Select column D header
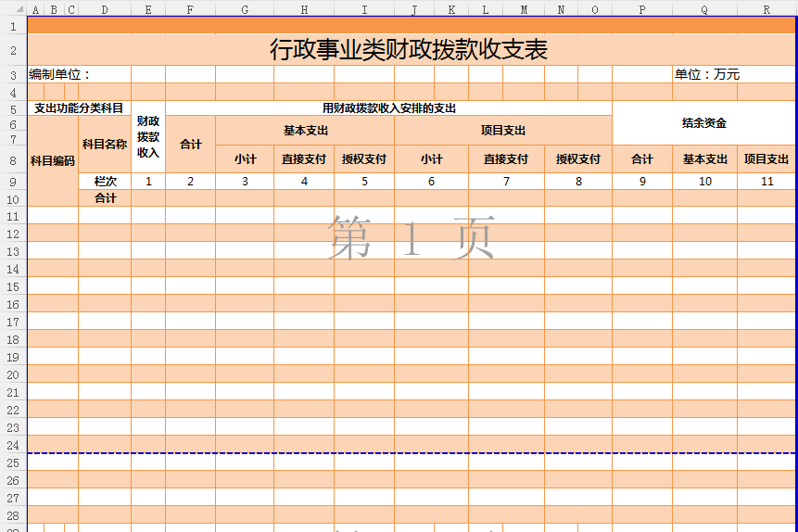The height and width of the screenshot is (532, 798). coord(104,9)
